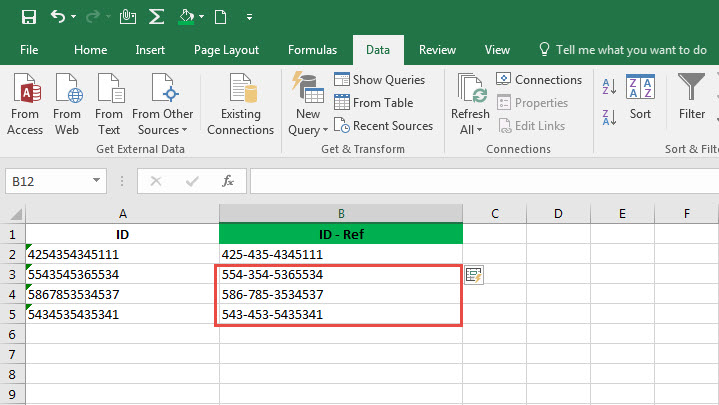Select cell containing 554-354-5365534

[x=341, y=274]
